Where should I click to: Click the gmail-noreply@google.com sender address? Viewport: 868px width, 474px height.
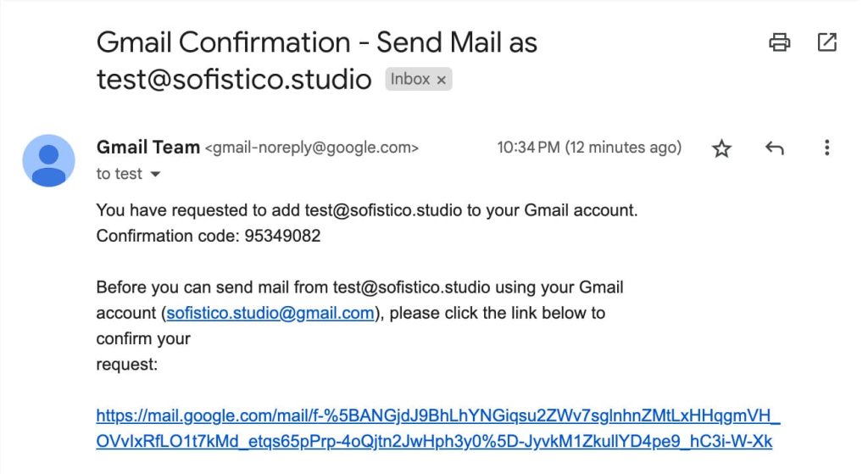312,148
